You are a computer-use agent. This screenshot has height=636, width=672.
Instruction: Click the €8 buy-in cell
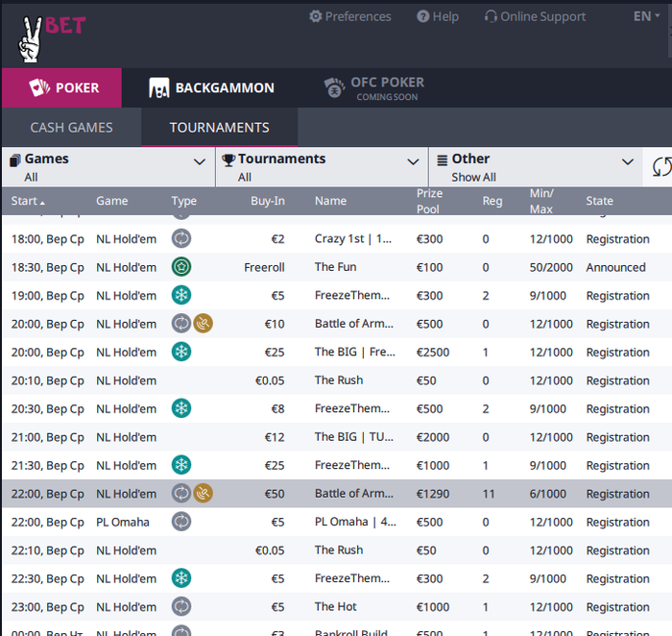277,408
